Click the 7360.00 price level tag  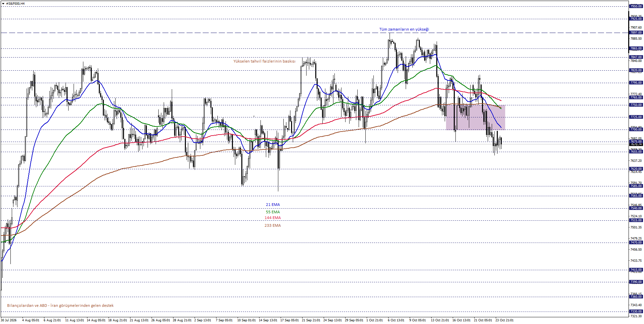coord(636,297)
